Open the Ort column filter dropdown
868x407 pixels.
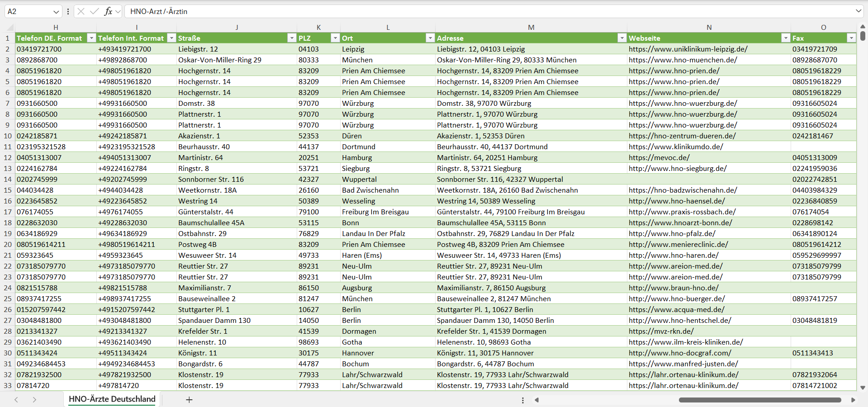(430, 38)
